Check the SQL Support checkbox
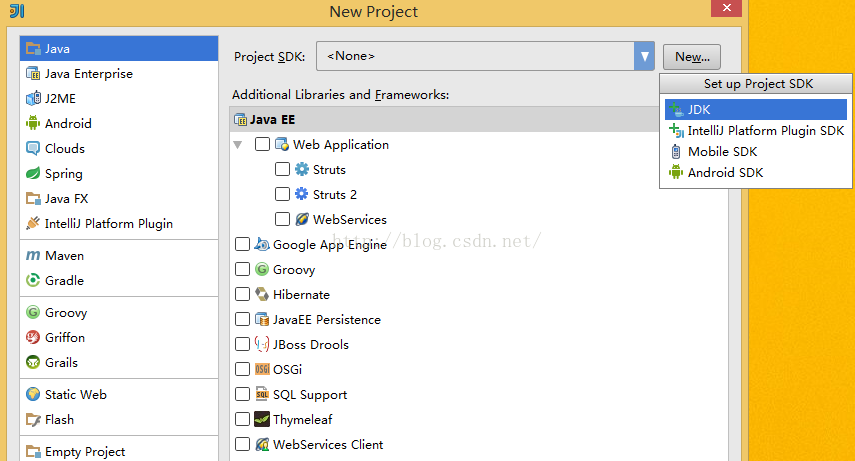Image resolution: width=855 pixels, height=461 pixels. [242, 394]
